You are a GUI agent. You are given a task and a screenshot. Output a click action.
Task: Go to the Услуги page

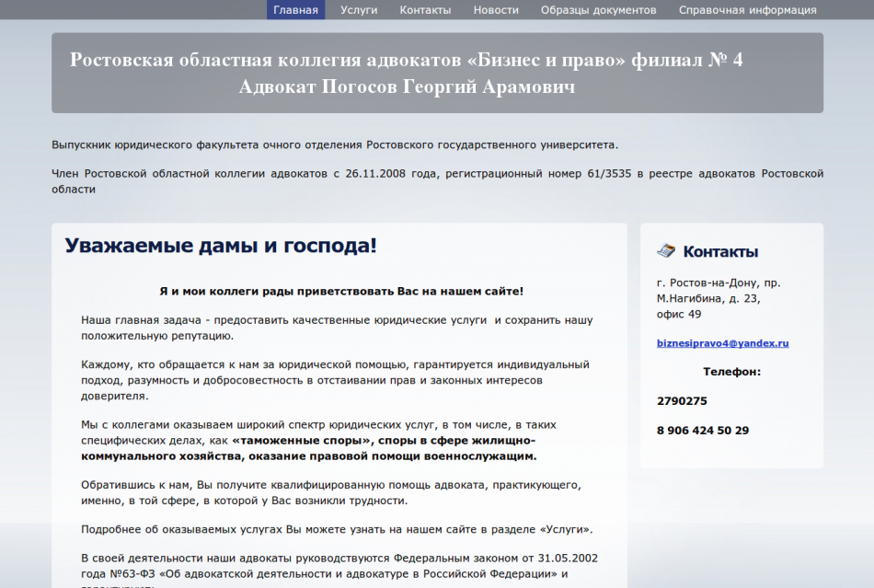(x=359, y=10)
